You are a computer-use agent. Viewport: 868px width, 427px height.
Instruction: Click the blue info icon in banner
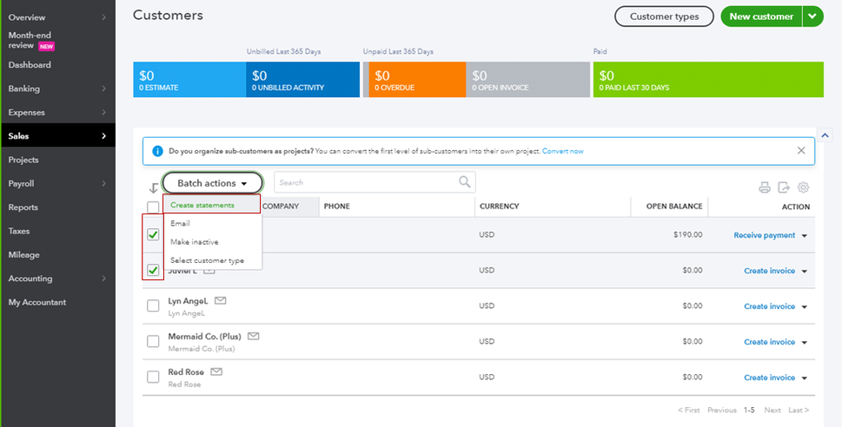pyautogui.click(x=158, y=151)
